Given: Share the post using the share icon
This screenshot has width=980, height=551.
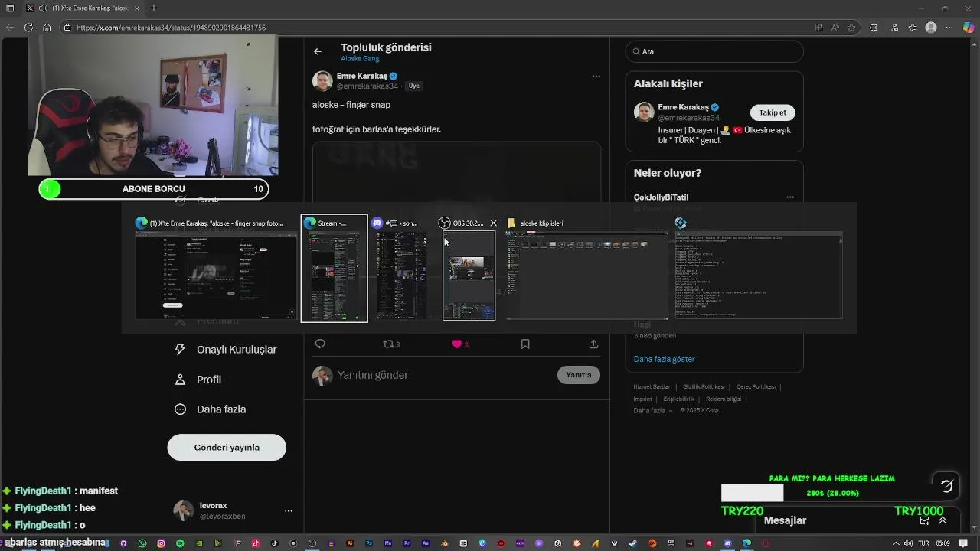Looking at the screenshot, I should coord(593,344).
